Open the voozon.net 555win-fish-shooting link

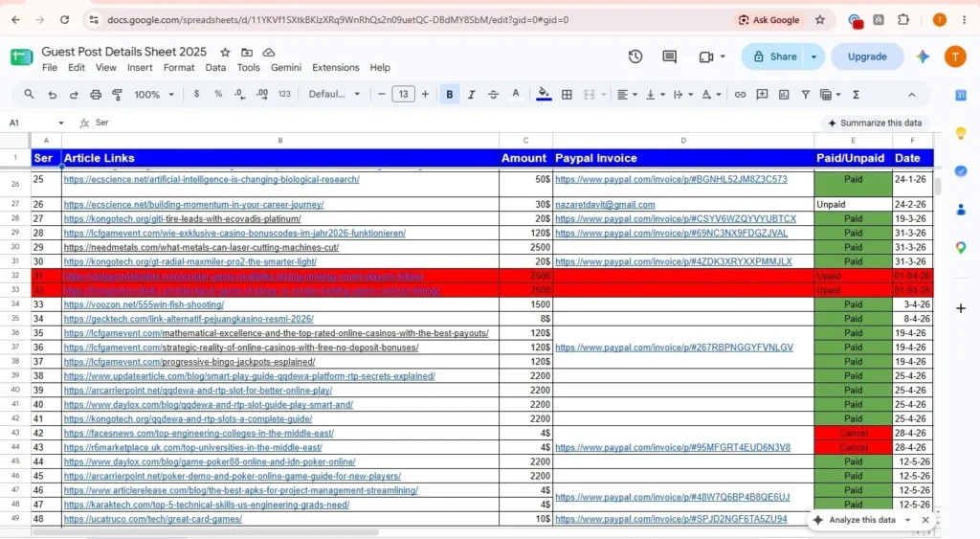[x=144, y=304]
